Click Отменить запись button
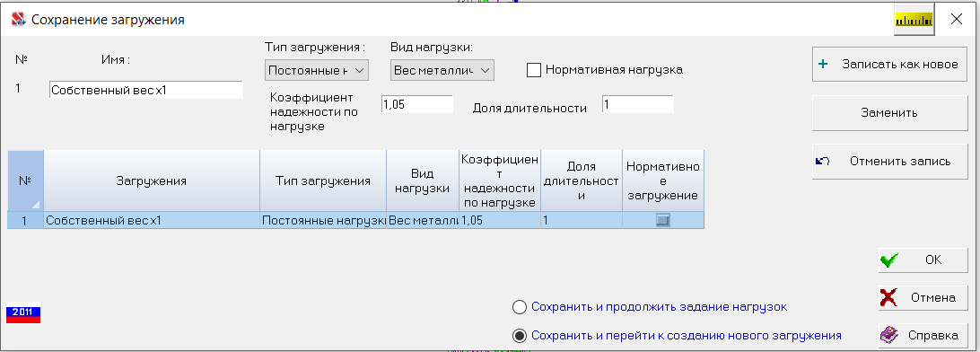The width and height of the screenshot is (980, 352). point(889,162)
